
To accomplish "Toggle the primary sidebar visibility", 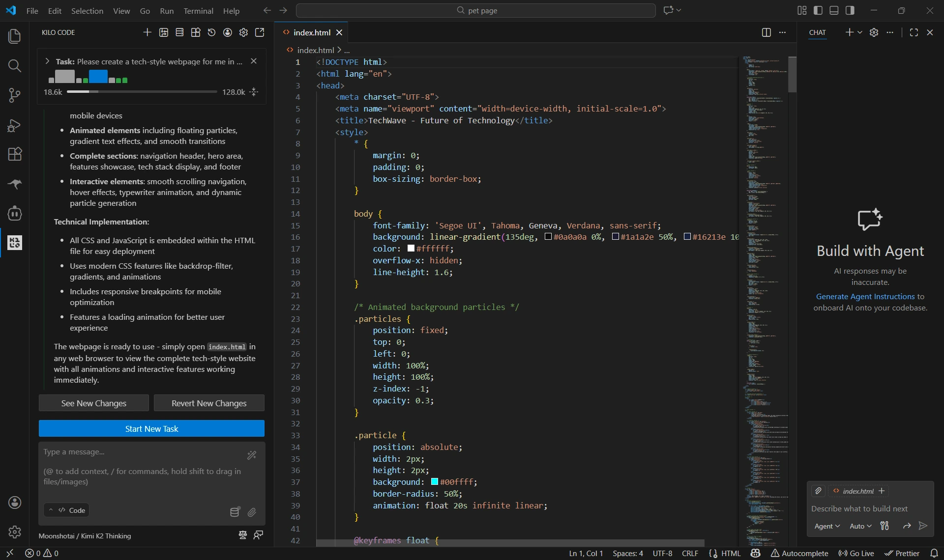I will pos(818,10).
